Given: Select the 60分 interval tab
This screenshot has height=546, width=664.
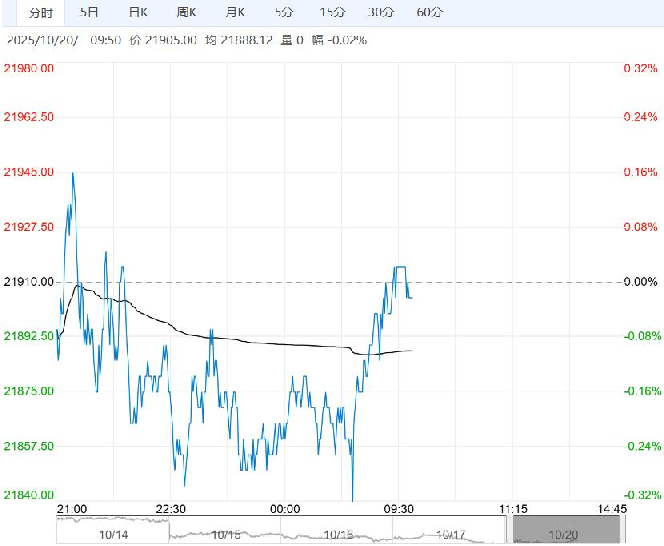Looking at the screenshot, I should (428, 13).
